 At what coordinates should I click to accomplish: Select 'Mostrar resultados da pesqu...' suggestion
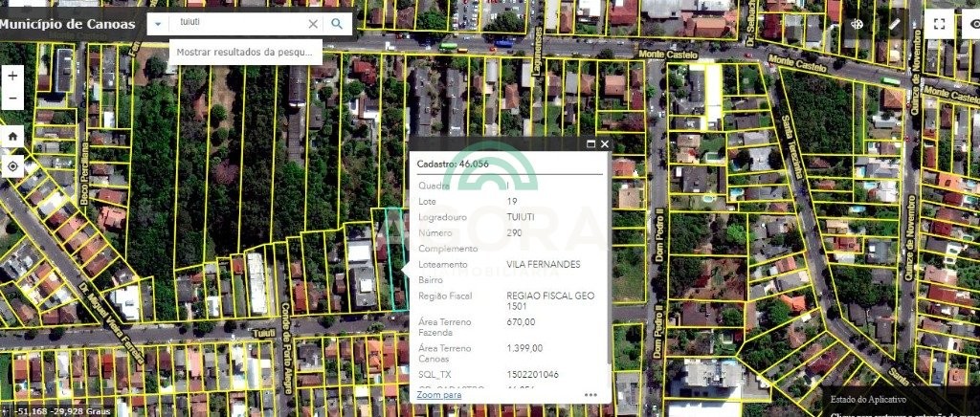244,53
